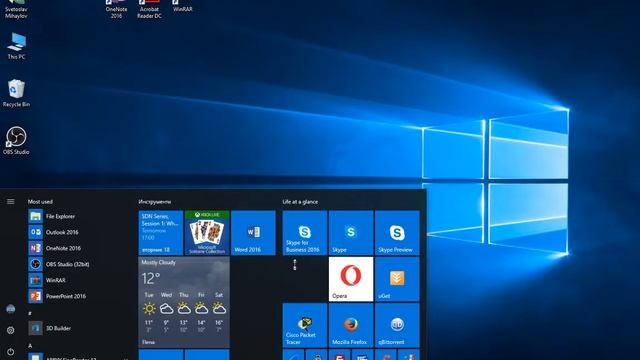Launch the Skype tile
The height and width of the screenshot is (360, 640).
[x=351, y=233]
